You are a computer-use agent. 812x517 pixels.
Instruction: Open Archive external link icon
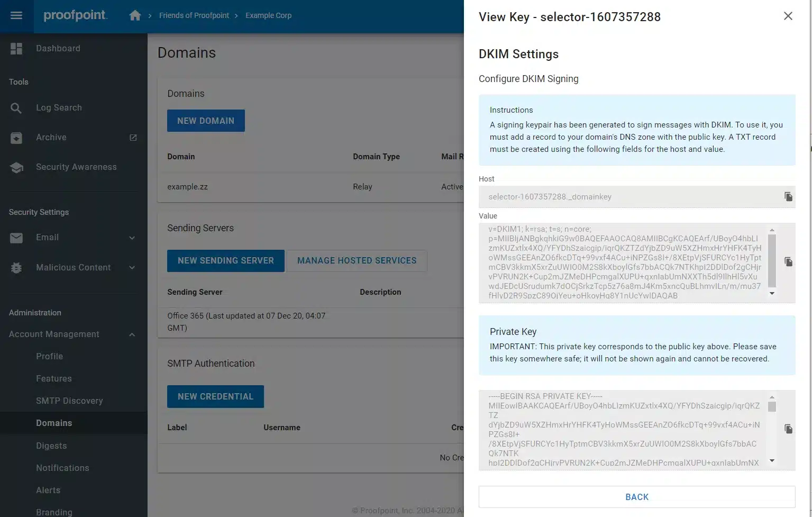[133, 138]
